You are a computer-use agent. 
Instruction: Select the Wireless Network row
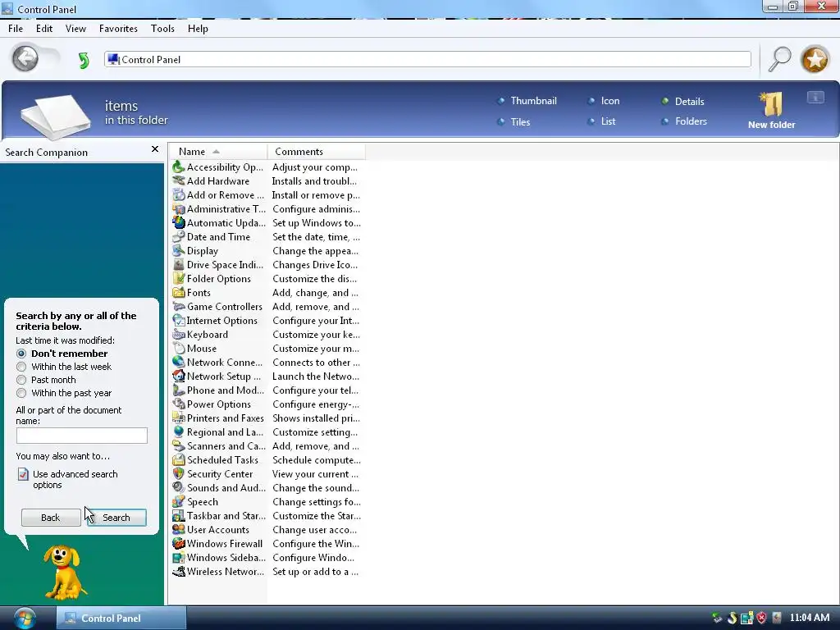(267, 571)
